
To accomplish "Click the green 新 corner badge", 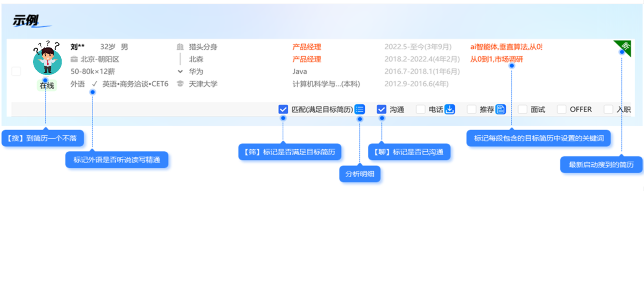I will (x=624, y=47).
